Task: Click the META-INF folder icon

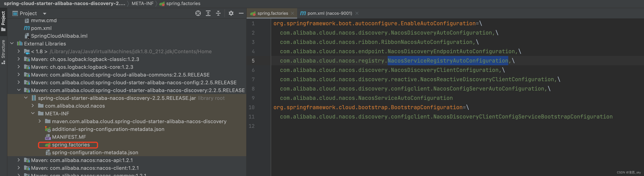Action: pos(41,113)
